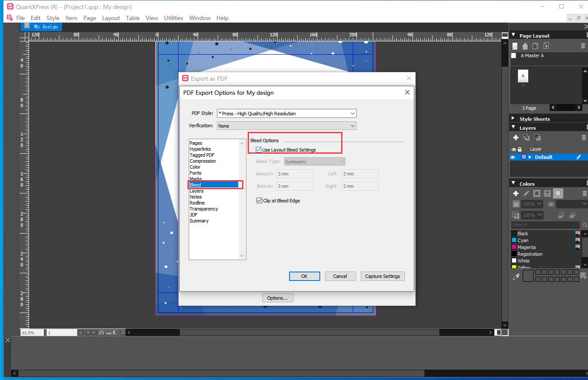Hide the Default layer with its eye icon

pos(513,157)
